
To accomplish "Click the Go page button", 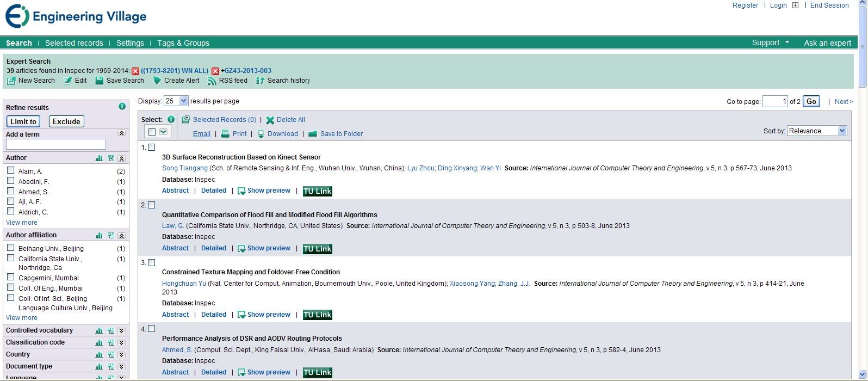I will (x=811, y=101).
